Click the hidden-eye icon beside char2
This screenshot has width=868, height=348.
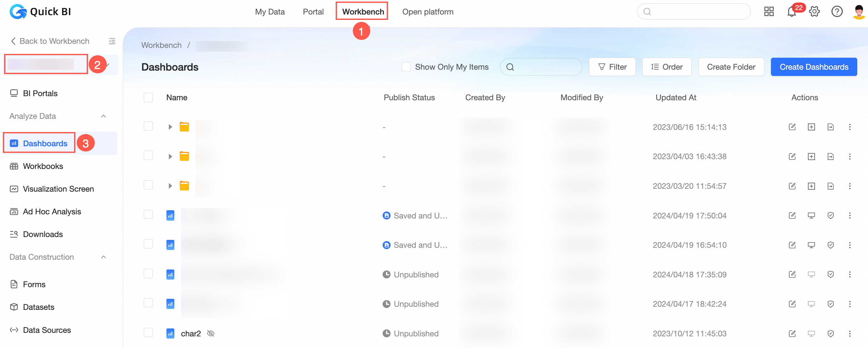[x=211, y=333]
